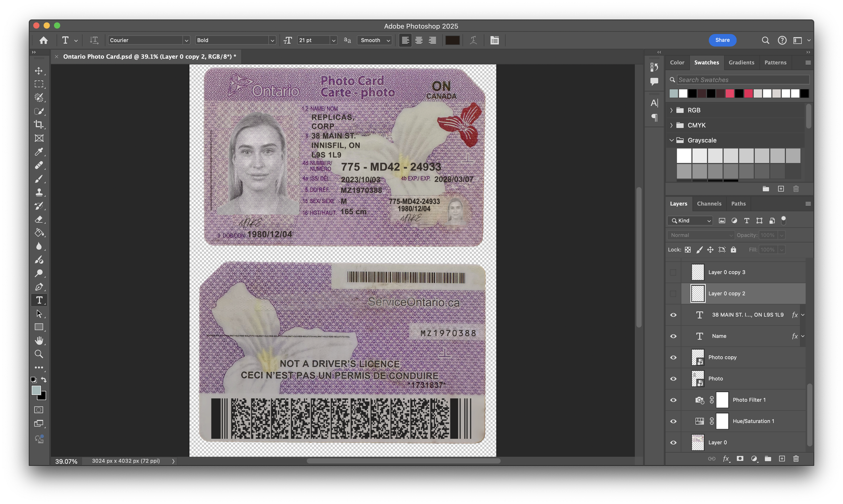Click the foreground color swatch in toolbar
Viewport: 843px width, 504px height.
click(36, 390)
